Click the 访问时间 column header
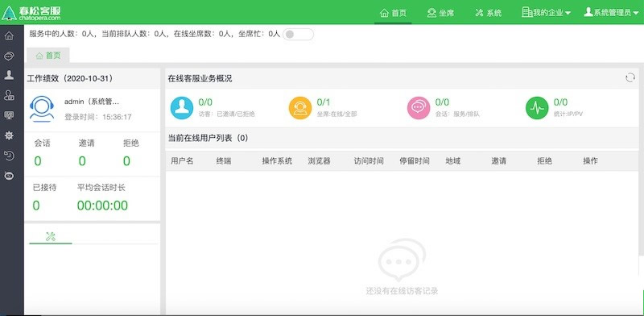644x316 pixels. (369, 161)
